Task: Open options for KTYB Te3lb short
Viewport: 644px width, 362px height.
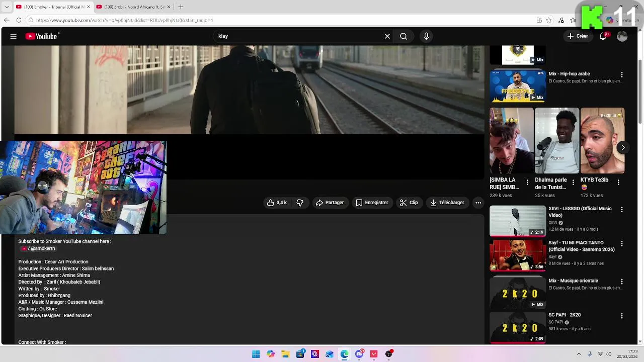Action: [618, 183]
